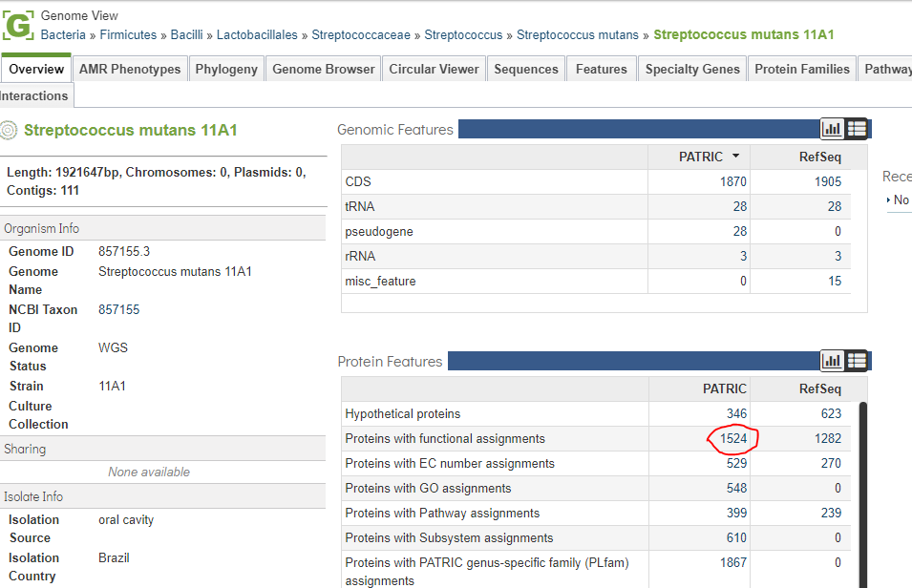
Task: Switch to the Genome Browser tab
Action: tap(324, 70)
